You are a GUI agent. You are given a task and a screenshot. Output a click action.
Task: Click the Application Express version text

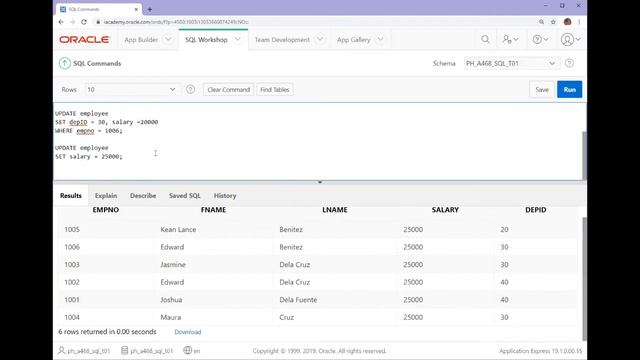click(540, 351)
